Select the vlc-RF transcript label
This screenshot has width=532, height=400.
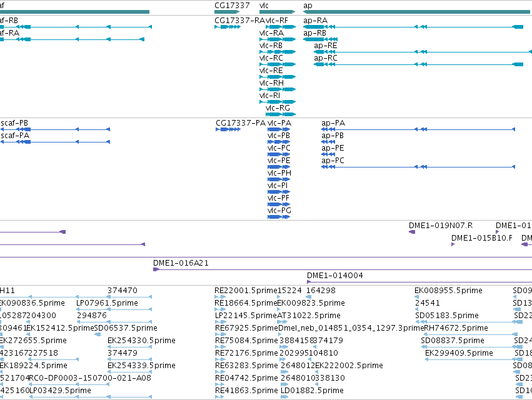277,21
